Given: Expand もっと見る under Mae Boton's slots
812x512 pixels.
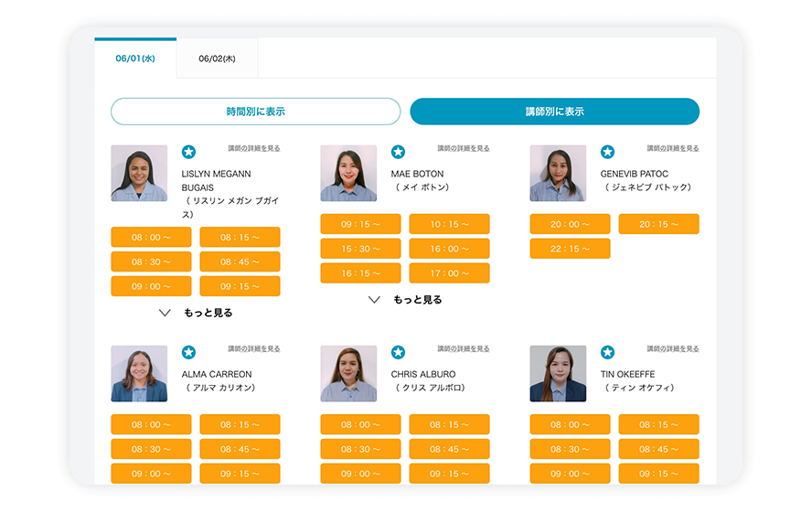Looking at the screenshot, I should coord(406,300).
